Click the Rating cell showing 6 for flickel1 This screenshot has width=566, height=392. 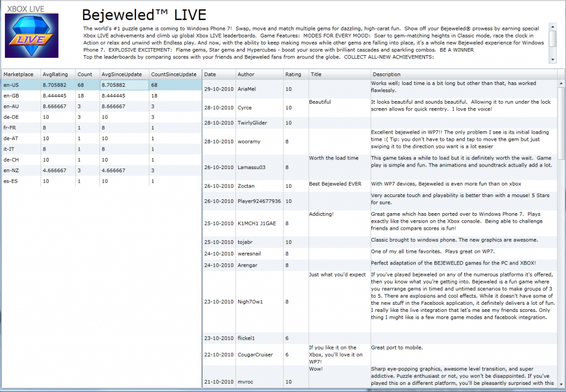pos(296,338)
